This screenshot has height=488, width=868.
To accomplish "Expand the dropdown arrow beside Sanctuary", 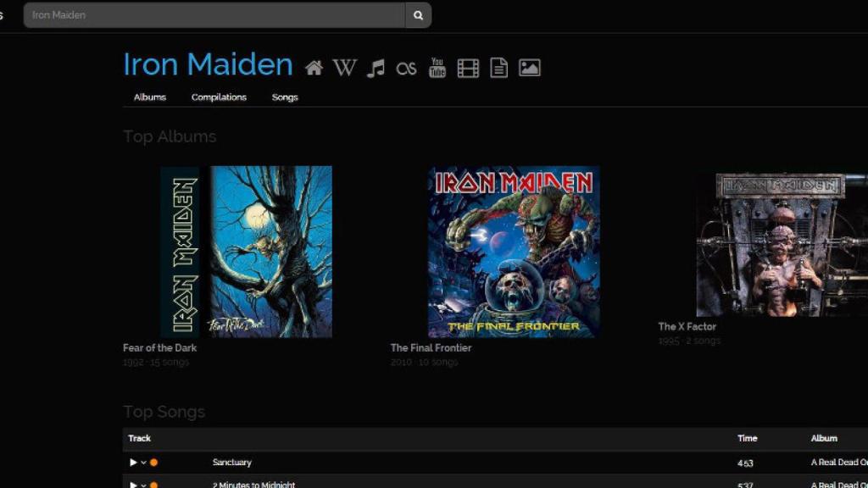I will click(143, 463).
